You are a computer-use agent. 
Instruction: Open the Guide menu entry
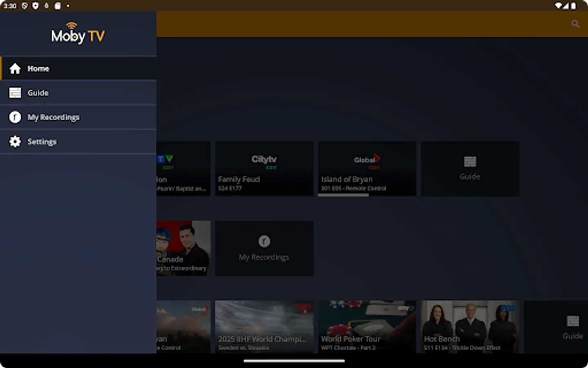click(x=38, y=93)
